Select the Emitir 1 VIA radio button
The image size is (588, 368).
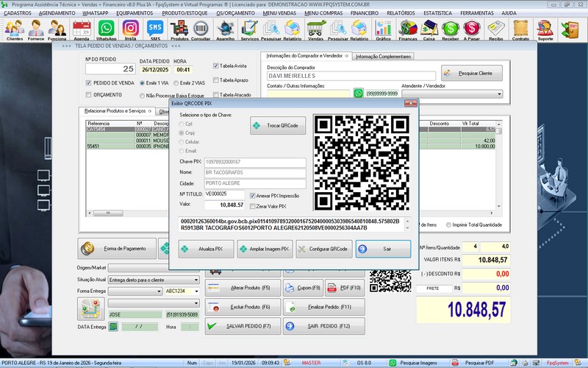coord(142,83)
